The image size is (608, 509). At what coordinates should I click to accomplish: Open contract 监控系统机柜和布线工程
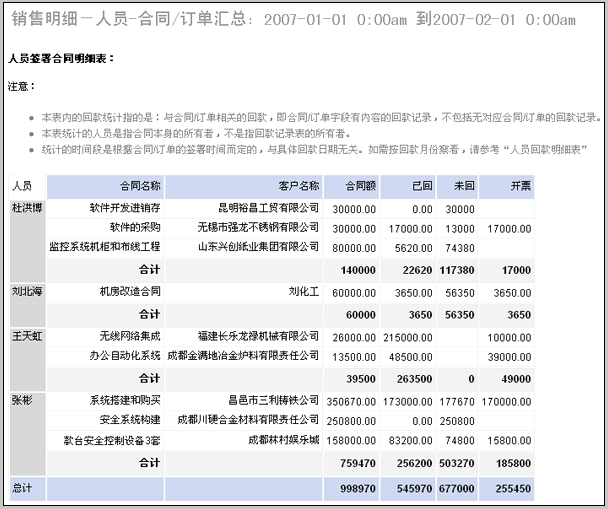click(x=105, y=246)
